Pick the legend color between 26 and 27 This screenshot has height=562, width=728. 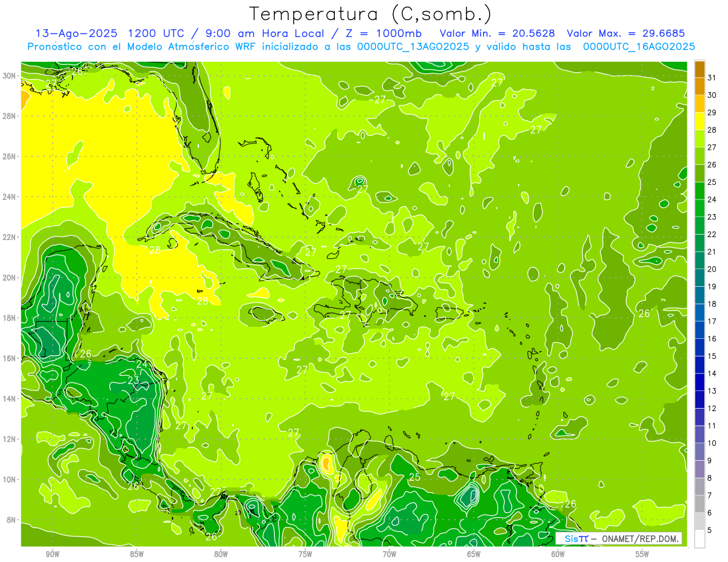pos(699,156)
